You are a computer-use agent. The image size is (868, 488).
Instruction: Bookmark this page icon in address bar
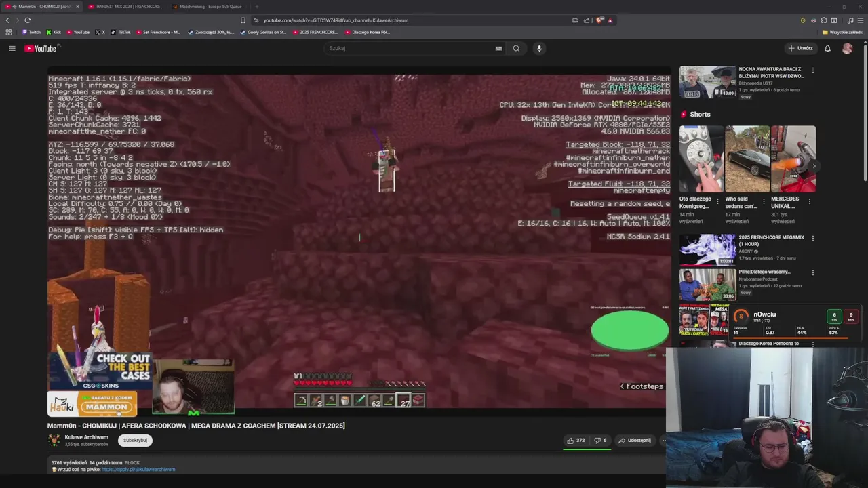click(x=243, y=20)
